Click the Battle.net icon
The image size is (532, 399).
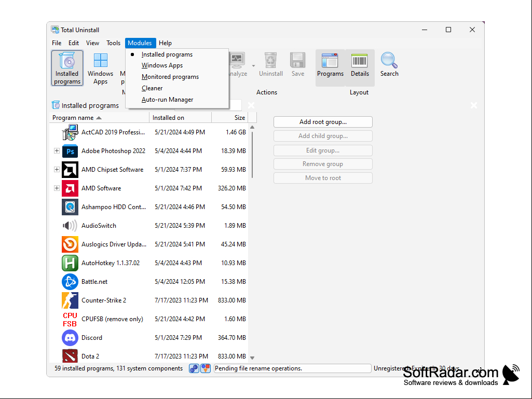click(70, 282)
